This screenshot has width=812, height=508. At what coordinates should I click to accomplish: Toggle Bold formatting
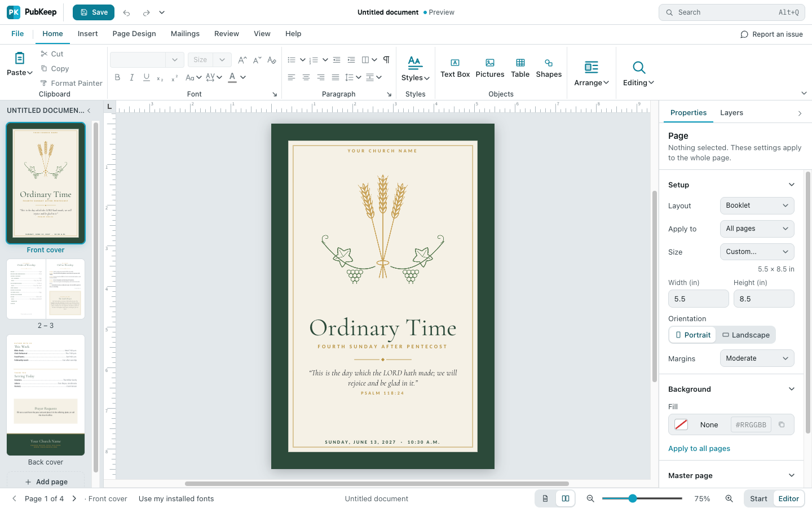(x=117, y=77)
